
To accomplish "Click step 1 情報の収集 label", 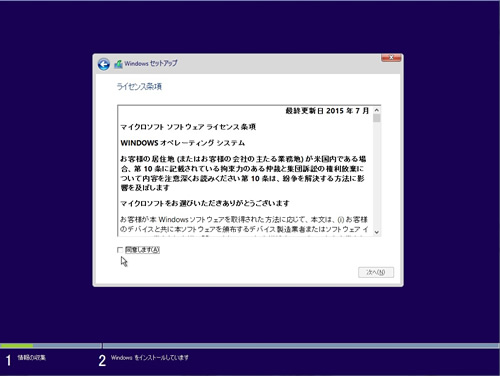I will pos(32,358).
